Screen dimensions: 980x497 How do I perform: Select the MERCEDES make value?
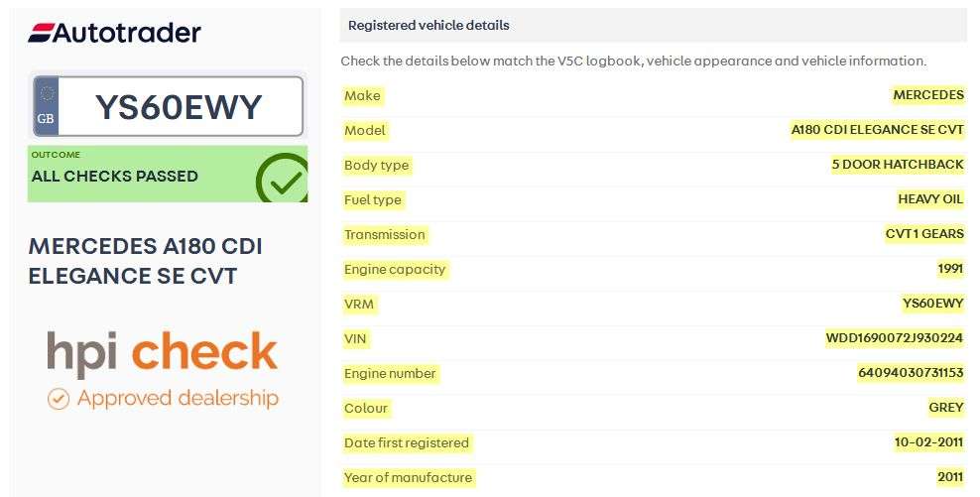(927, 95)
